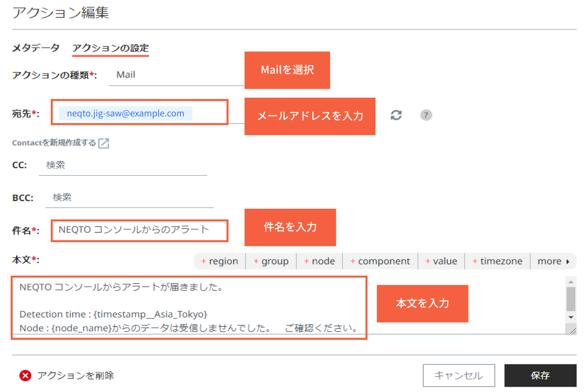Insert the group variable into the body

point(271,261)
